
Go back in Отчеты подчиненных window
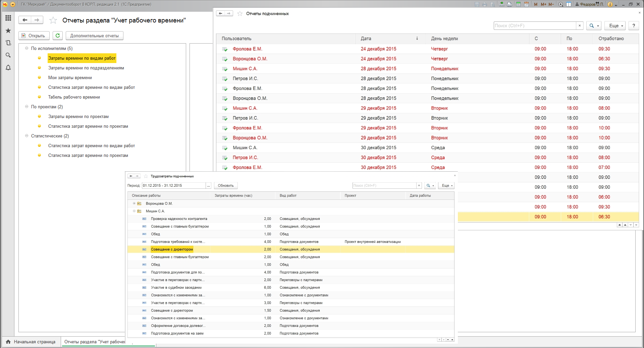[220, 13]
